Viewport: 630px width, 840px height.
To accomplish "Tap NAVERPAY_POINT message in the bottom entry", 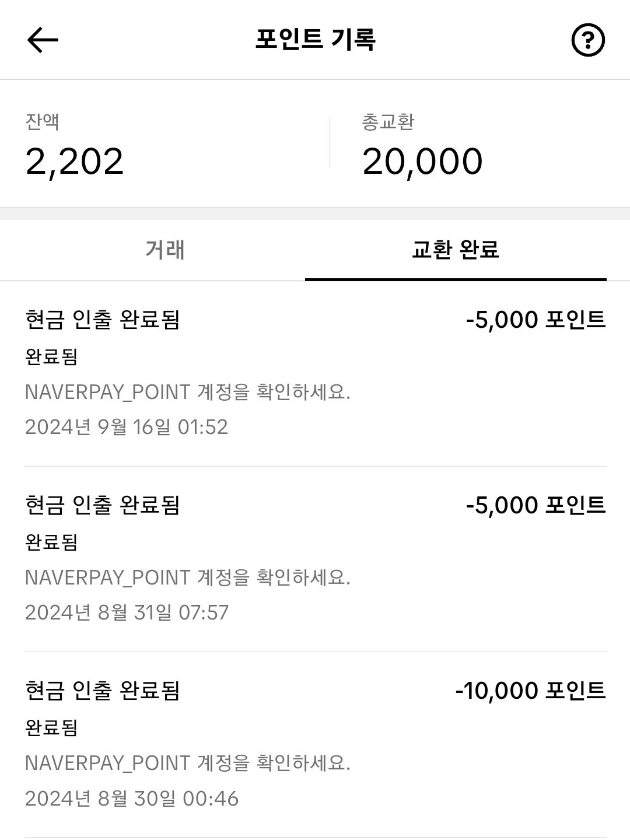I will tap(187, 763).
